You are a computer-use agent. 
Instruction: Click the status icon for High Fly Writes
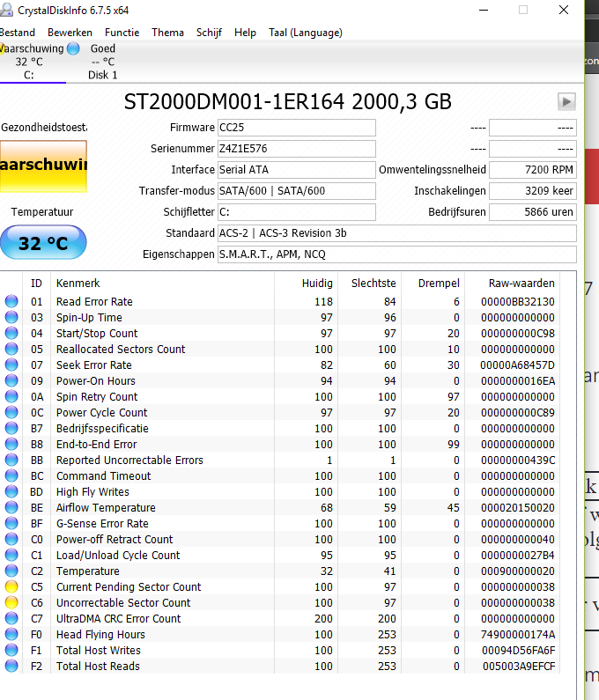click(x=11, y=491)
